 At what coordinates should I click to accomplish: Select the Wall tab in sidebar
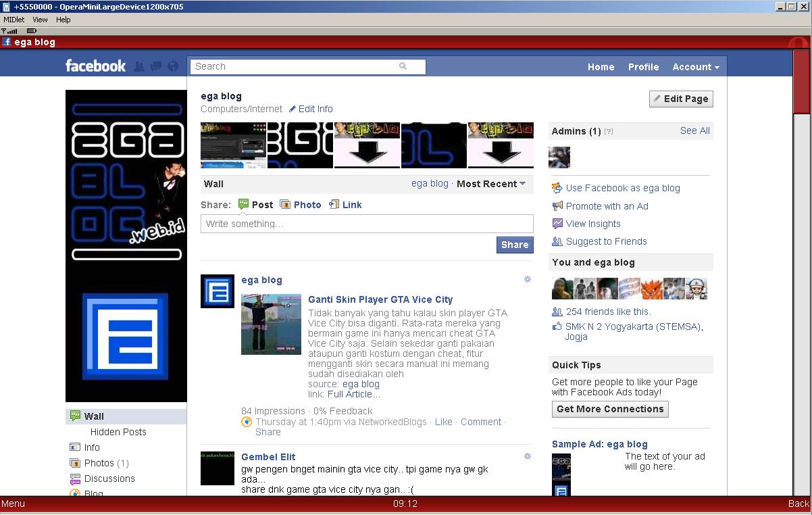126,416
